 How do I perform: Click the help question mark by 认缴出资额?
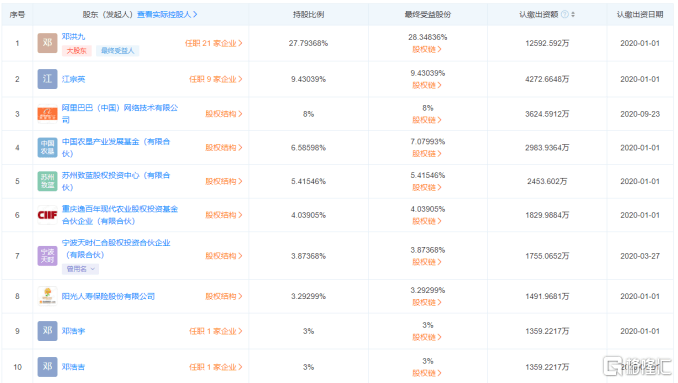pos(565,14)
